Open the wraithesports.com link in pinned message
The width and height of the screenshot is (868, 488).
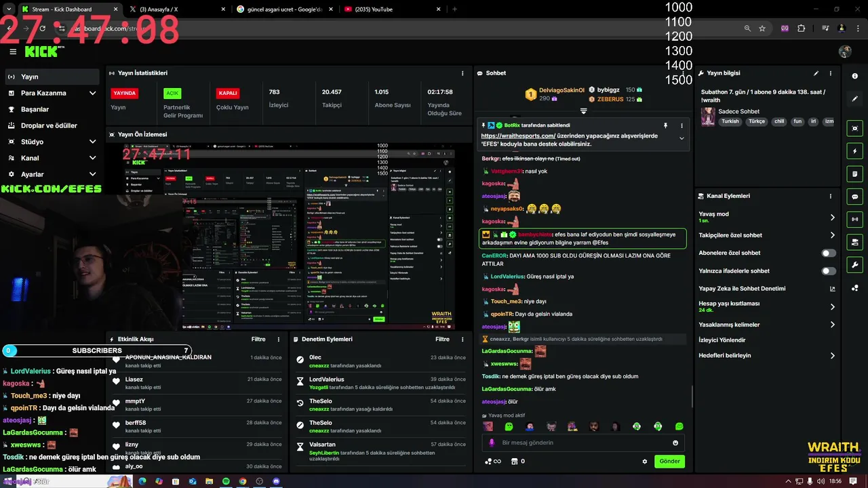(x=519, y=136)
